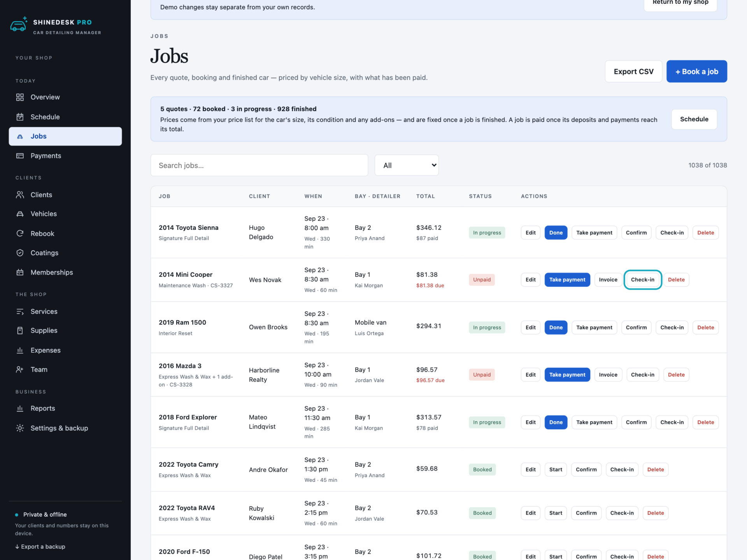Start the 2022 Toyota RAV4 job
The width and height of the screenshot is (747, 560).
click(x=556, y=513)
